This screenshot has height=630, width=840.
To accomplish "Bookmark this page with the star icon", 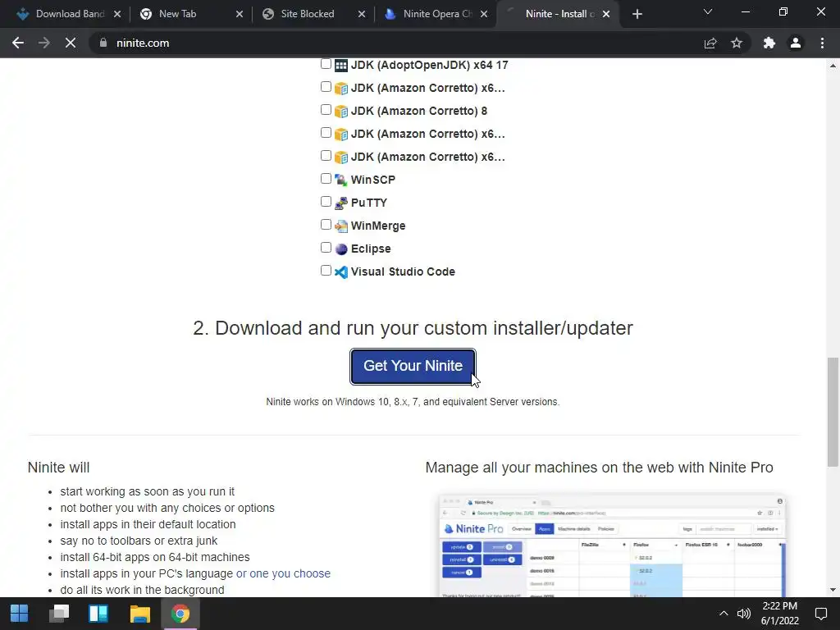I will point(737,43).
